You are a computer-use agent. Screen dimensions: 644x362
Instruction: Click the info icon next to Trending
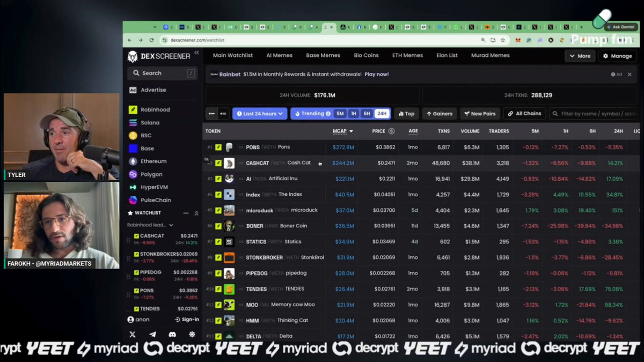pos(328,114)
